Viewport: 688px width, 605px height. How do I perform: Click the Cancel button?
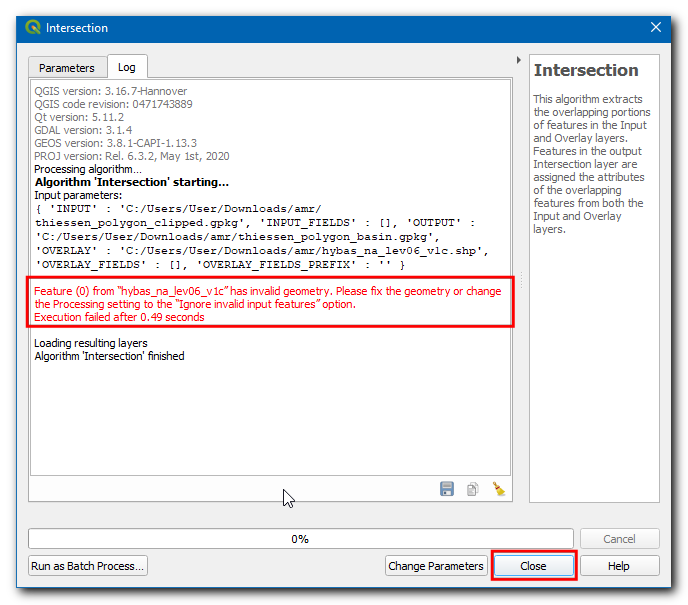click(x=619, y=539)
